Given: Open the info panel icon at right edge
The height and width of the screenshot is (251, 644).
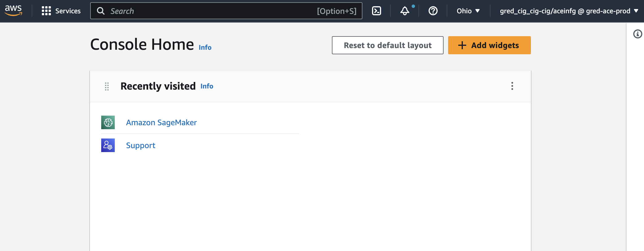Looking at the screenshot, I should pos(637,34).
